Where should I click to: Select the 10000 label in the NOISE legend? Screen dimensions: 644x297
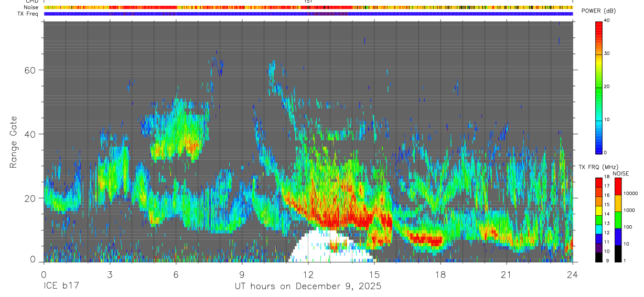[x=630, y=193]
